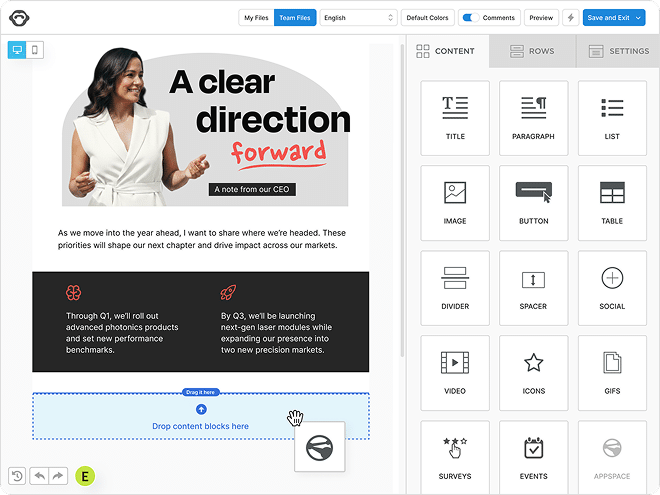Open the English language dropdown
The height and width of the screenshot is (495, 660).
click(359, 18)
